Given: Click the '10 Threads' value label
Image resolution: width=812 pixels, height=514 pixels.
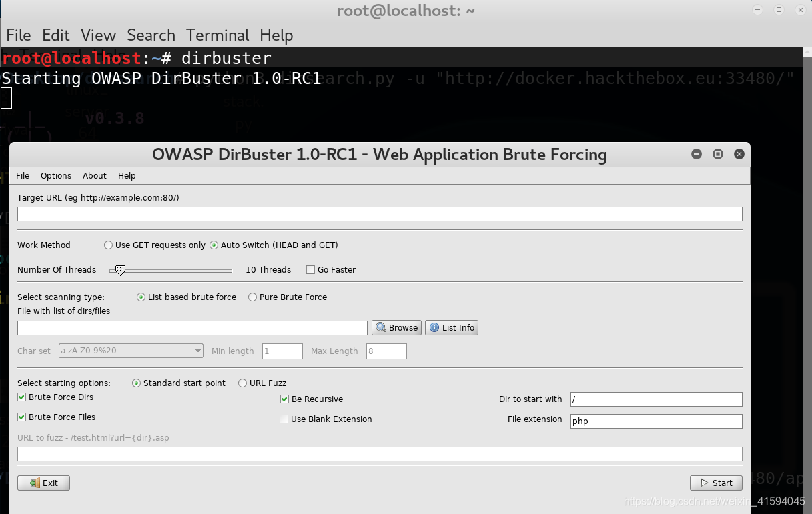Looking at the screenshot, I should (x=268, y=270).
